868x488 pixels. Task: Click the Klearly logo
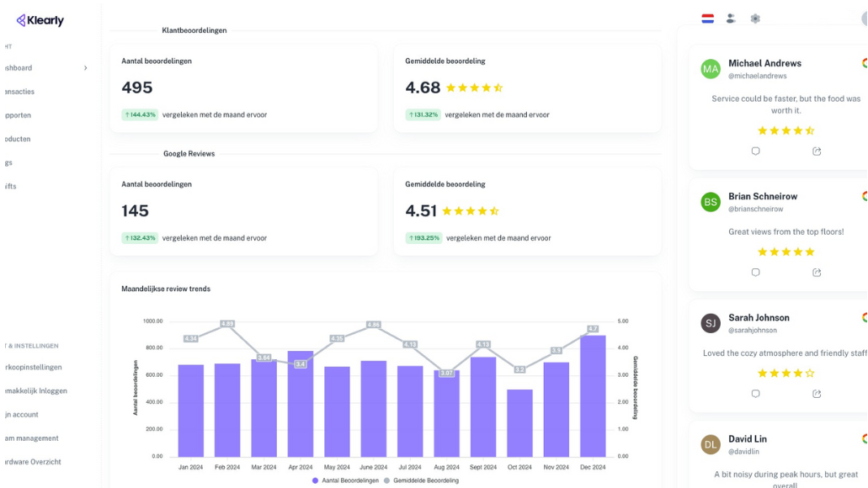pyautogui.click(x=40, y=20)
